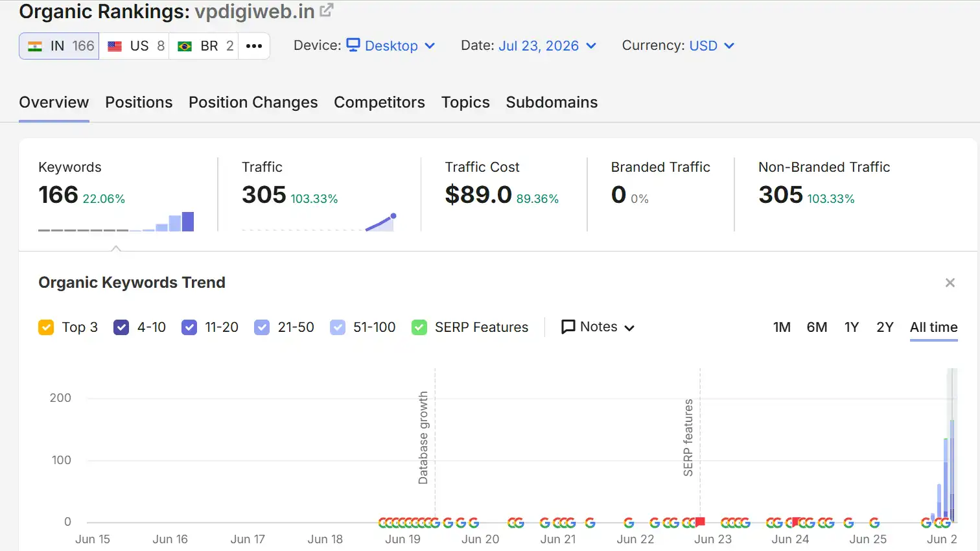Open the Device Desktop dropdown
The image size is (980, 551).
pos(391,45)
